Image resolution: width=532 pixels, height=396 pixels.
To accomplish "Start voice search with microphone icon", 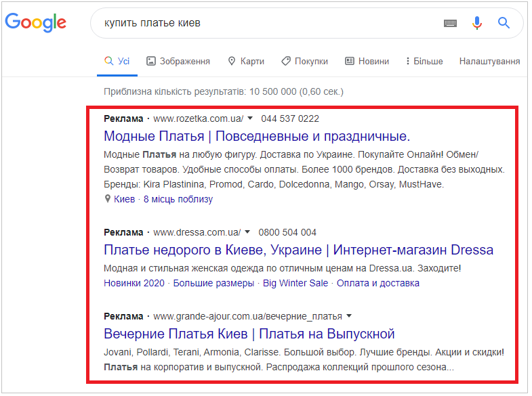I will (x=477, y=23).
